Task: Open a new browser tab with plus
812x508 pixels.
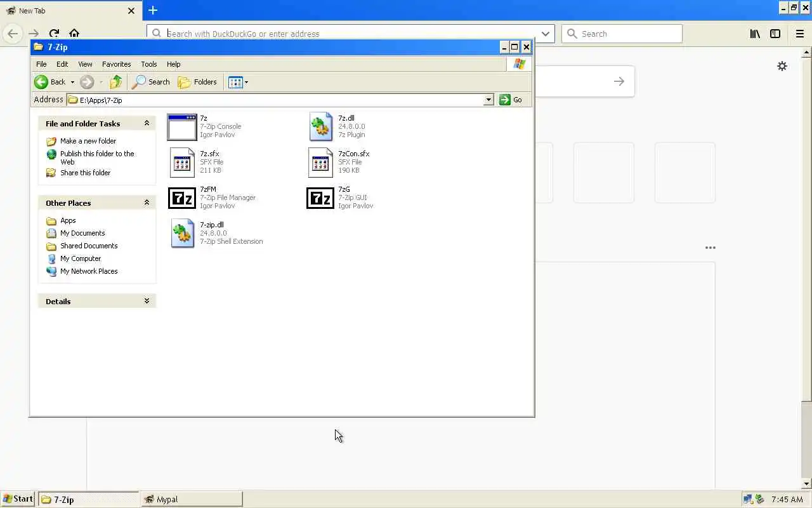Action: pyautogui.click(x=153, y=10)
